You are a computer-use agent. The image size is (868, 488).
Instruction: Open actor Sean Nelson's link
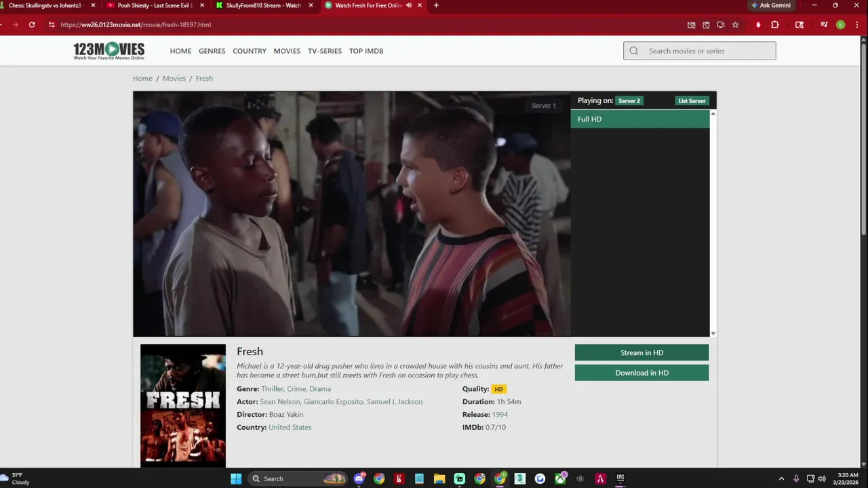(x=279, y=402)
